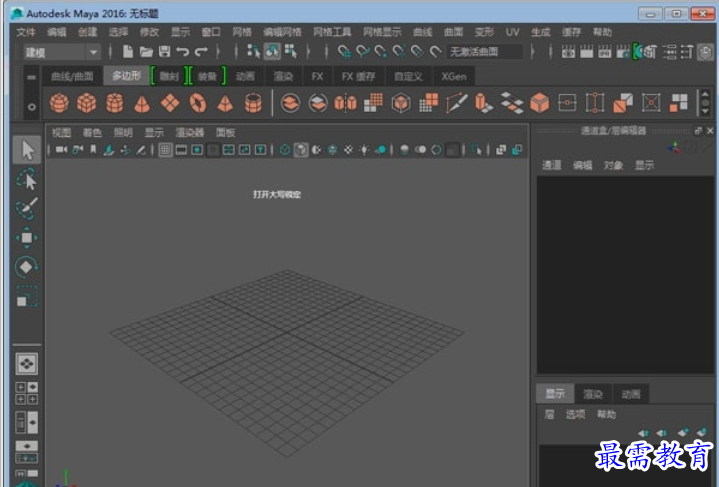Viewport: 719px width, 487px height.
Task: Open the 编辑网格 menu
Action: click(282, 32)
